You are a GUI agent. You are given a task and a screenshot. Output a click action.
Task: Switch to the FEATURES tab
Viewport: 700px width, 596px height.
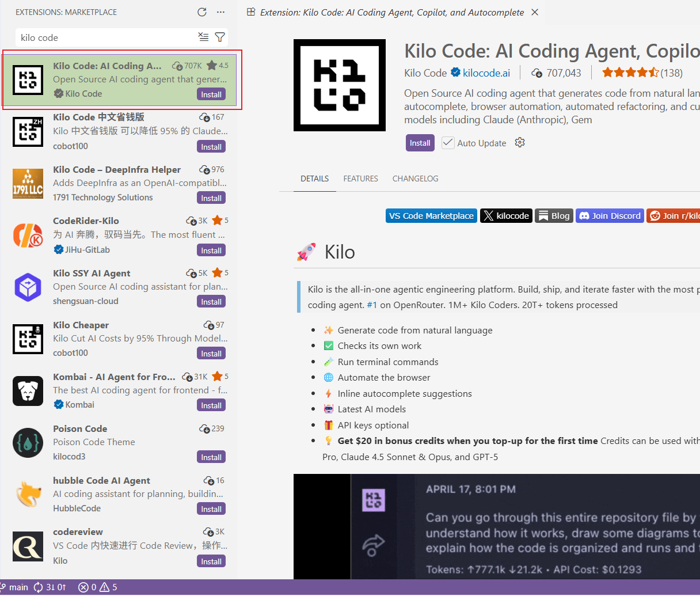click(360, 179)
